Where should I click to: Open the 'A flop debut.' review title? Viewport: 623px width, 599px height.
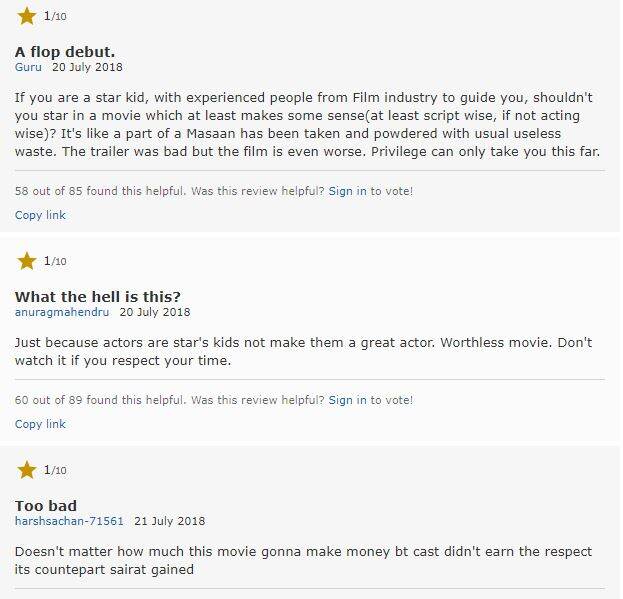[x=65, y=52]
